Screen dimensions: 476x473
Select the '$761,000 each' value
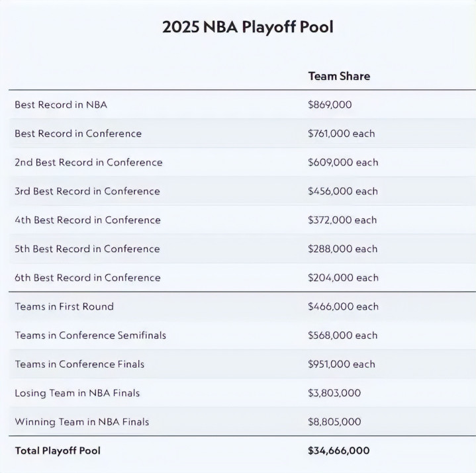pyautogui.click(x=342, y=134)
